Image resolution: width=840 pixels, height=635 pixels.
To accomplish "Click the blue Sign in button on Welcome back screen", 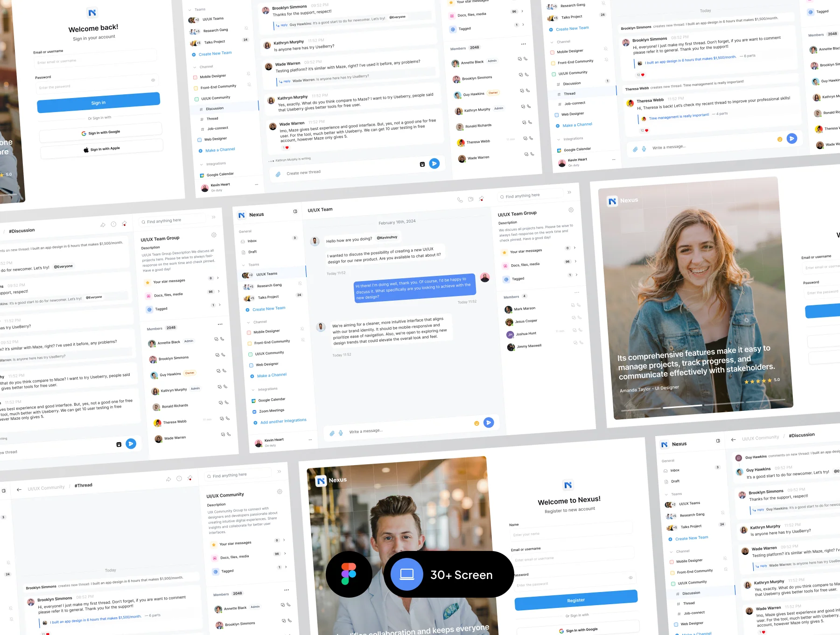I will (98, 103).
